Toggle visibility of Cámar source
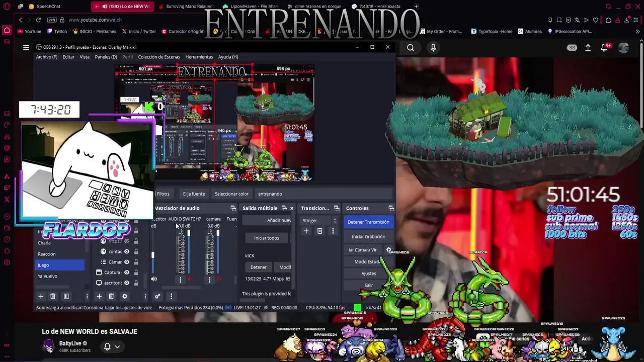Viewport: 644px width, 362px height. pyautogui.click(x=127, y=262)
